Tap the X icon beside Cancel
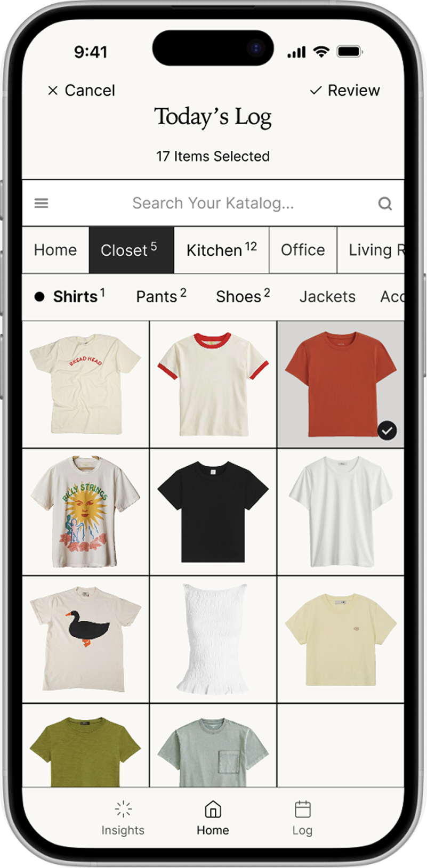The image size is (427, 868). pos(52,91)
